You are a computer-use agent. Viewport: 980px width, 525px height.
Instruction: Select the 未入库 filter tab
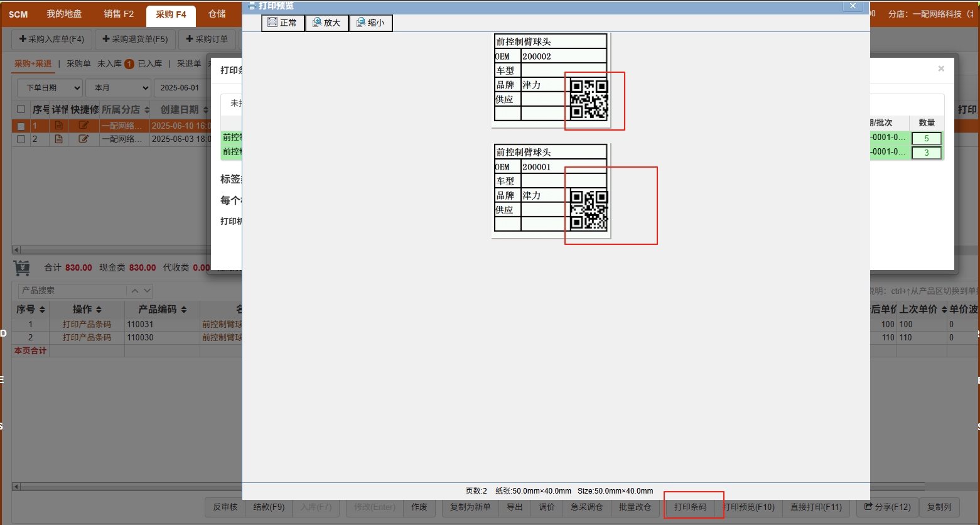(x=110, y=63)
